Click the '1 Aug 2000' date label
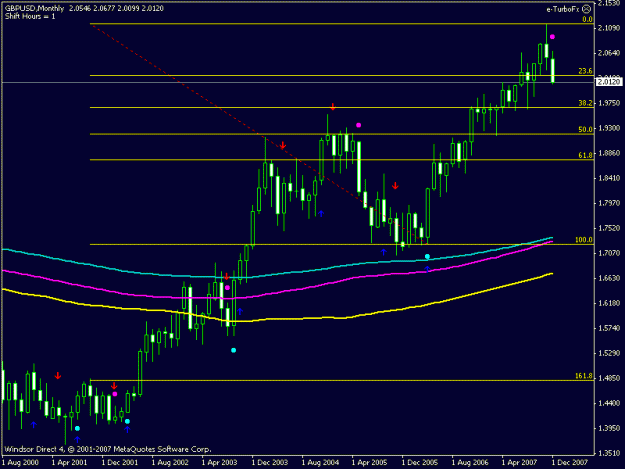625x469 pixels. click(20, 463)
